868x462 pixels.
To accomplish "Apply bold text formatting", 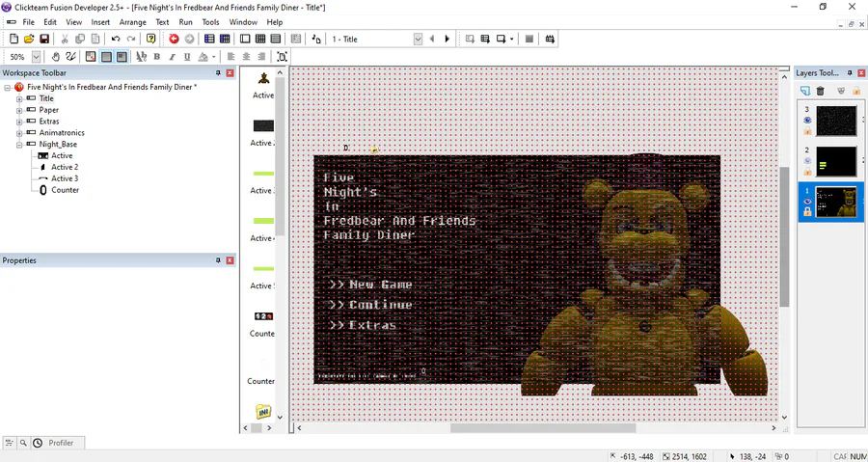I will [156, 57].
